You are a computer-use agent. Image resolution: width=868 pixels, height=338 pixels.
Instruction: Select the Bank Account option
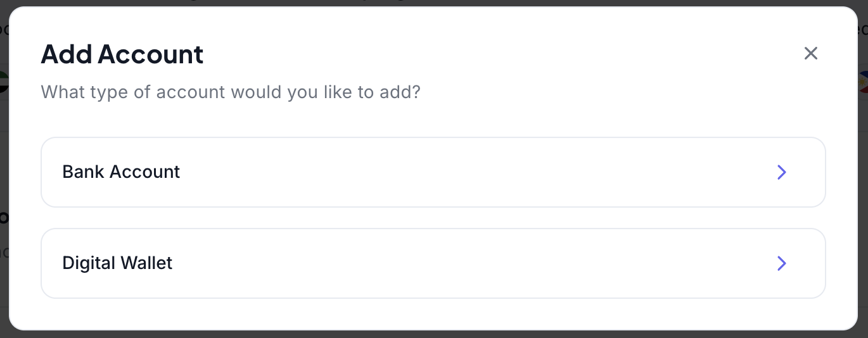433,172
